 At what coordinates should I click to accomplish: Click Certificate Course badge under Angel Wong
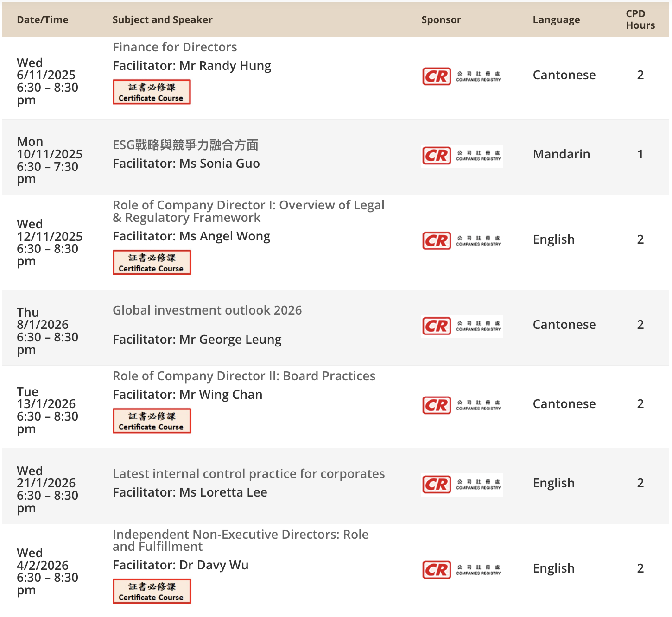pyautogui.click(x=152, y=263)
